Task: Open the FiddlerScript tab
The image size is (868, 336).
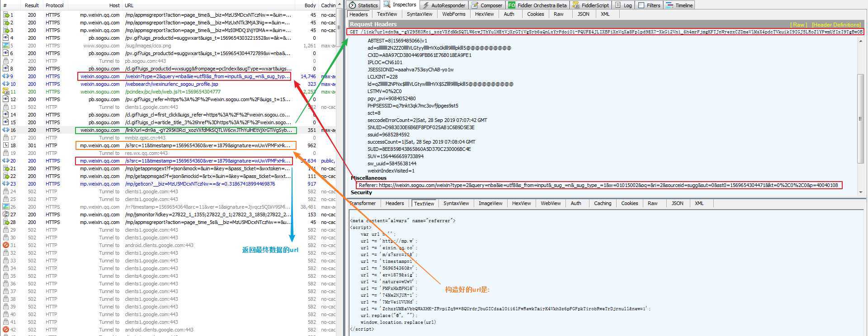Action: point(590,5)
